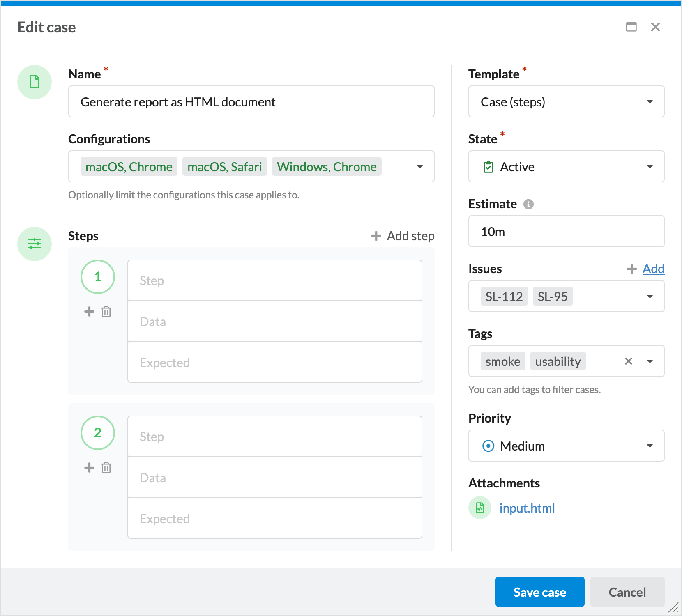Click the step 1 number circle
Screen dimensions: 682x616
tap(98, 277)
